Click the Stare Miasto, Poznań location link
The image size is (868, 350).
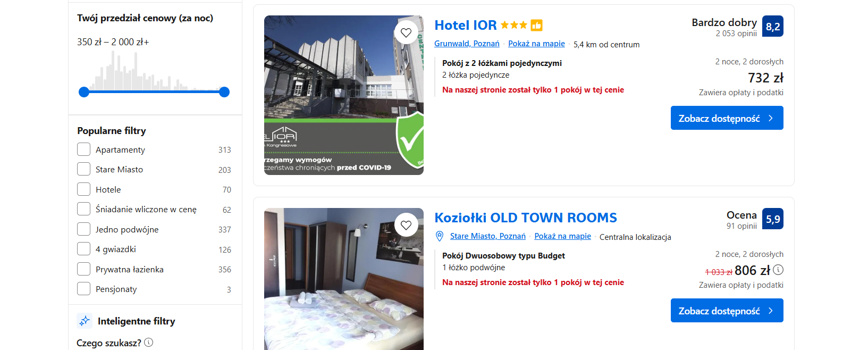[488, 236]
